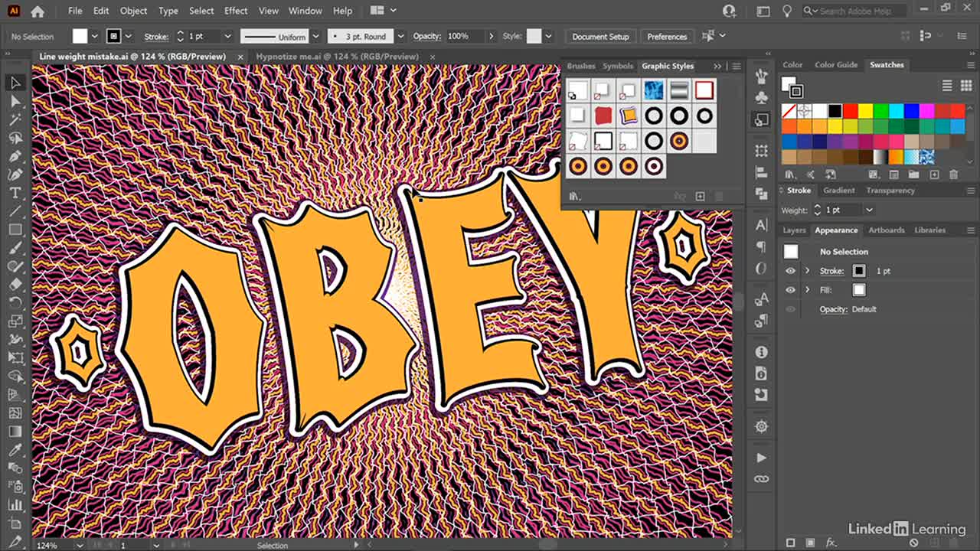Click the Stroke label link in control bar
This screenshot has width=980, height=551.
[156, 37]
